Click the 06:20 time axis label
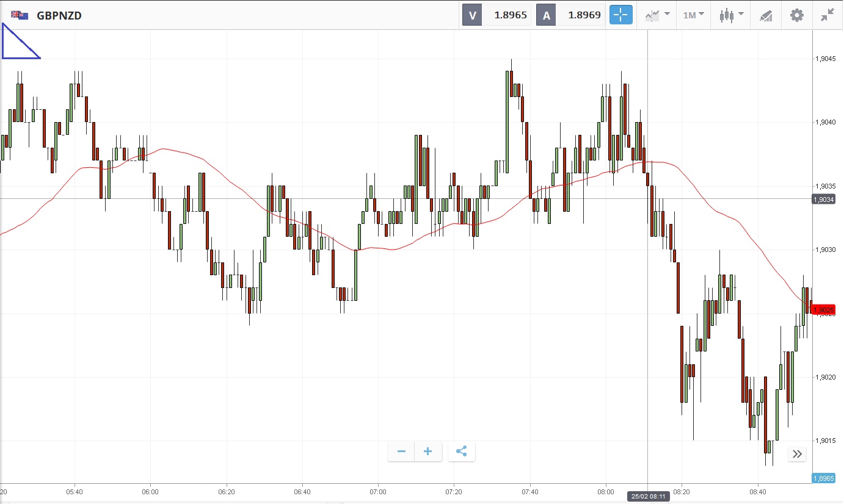The width and height of the screenshot is (844, 504). point(226,491)
